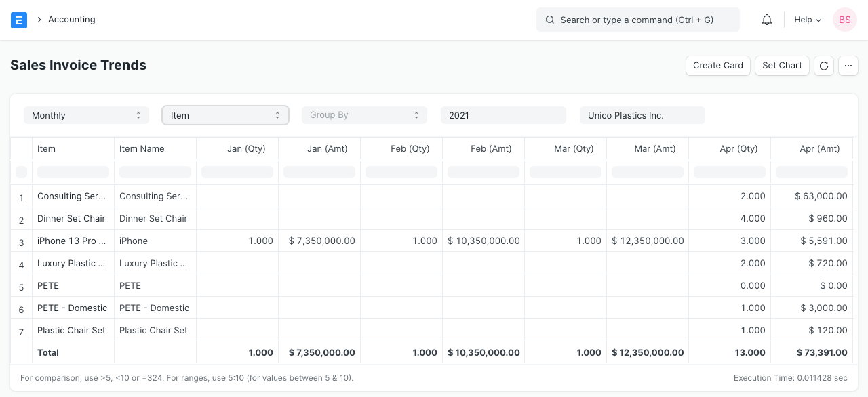The height and width of the screenshot is (397, 868).
Task: Open notifications via the bell icon
Action: click(x=767, y=20)
